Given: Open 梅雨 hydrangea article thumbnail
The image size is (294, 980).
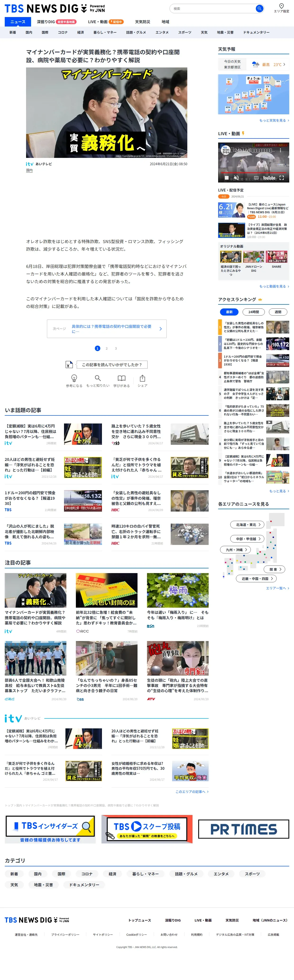Looking at the screenshot, I should coord(178,590).
